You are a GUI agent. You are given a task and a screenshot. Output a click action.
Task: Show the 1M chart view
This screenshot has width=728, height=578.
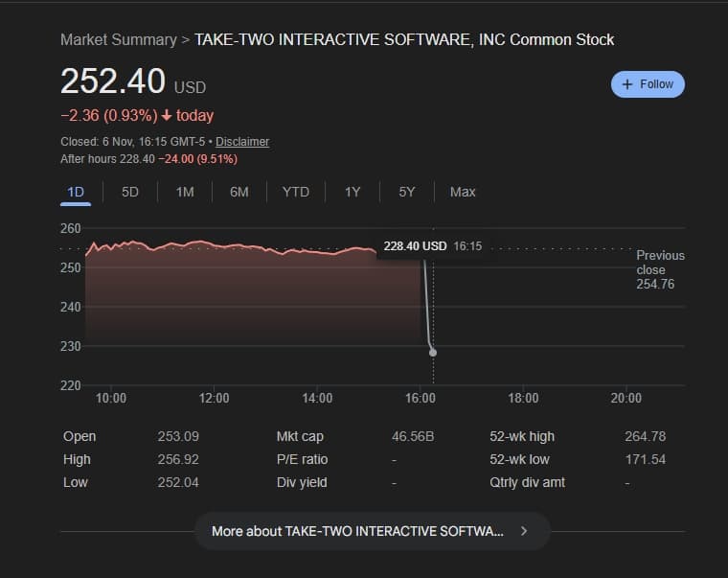[x=185, y=192]
